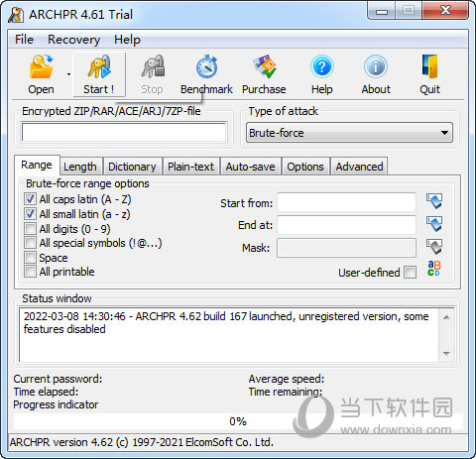
Task: Uncheck All caps latin (A - Z)
Action: click(x=30, y=199)
